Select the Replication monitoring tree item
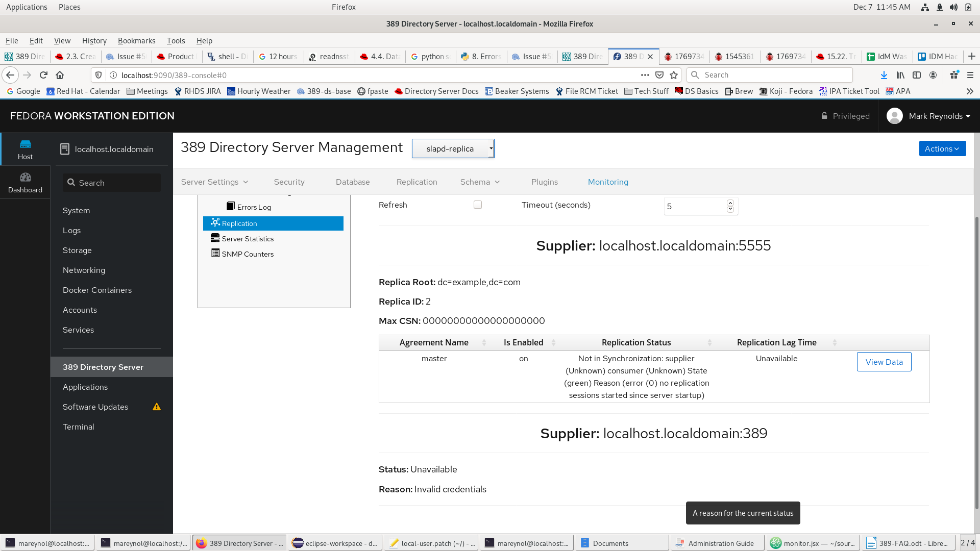Screen dimensions: 980x551 pos(273,223)
